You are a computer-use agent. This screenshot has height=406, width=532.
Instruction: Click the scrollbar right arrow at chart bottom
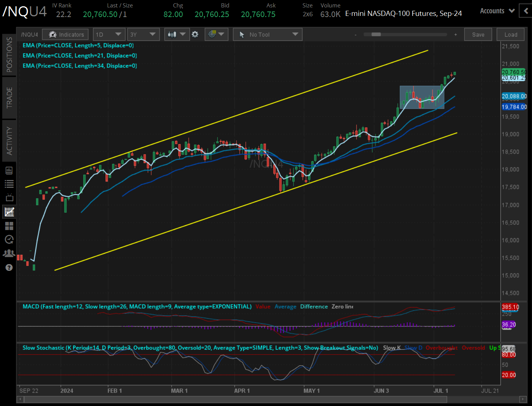(x=523, y=399)
